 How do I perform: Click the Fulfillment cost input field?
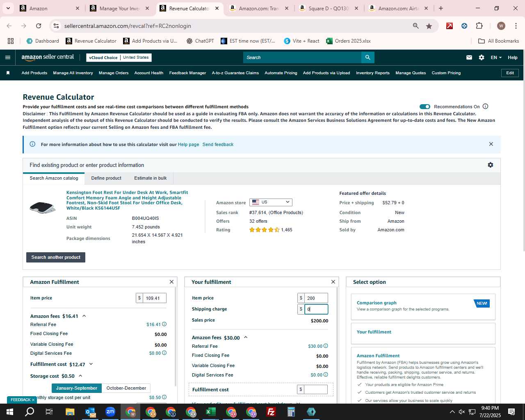click(316, 389)
